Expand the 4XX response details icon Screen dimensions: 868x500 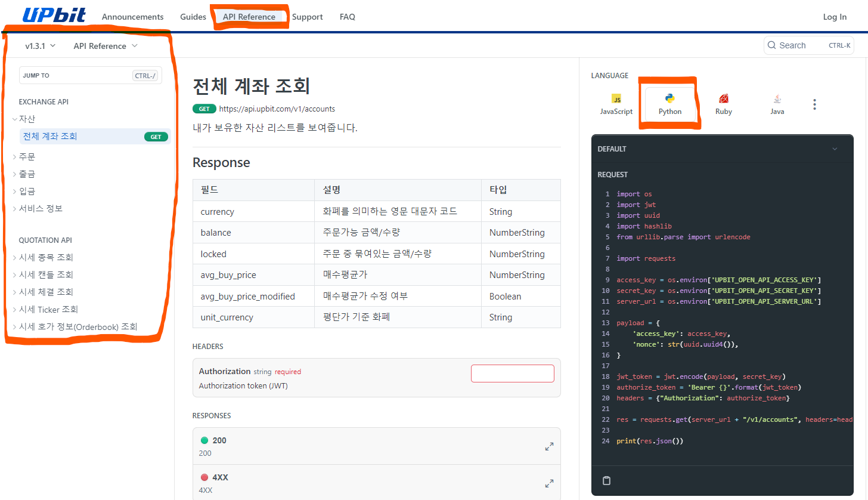click(549, 483)
